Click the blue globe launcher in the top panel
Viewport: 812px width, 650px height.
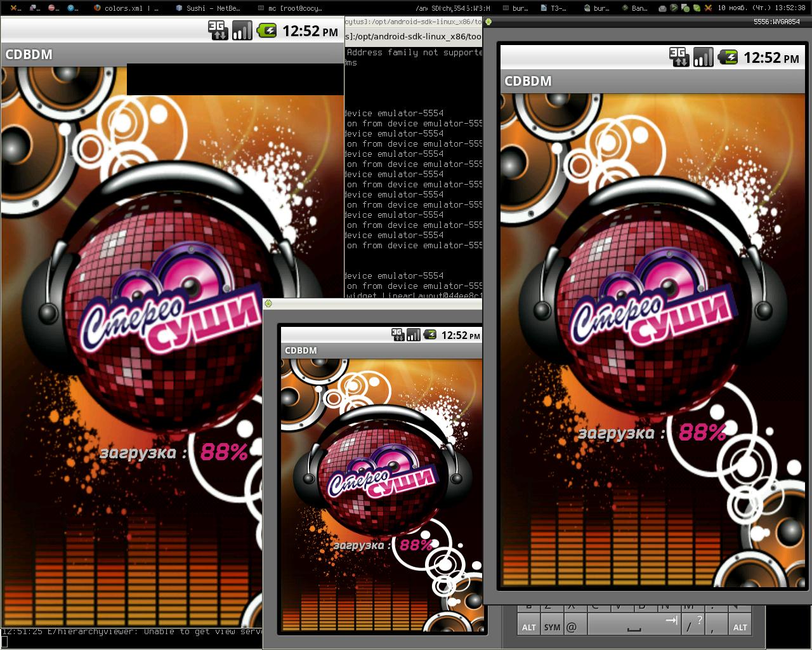click(x=73, y=8)
